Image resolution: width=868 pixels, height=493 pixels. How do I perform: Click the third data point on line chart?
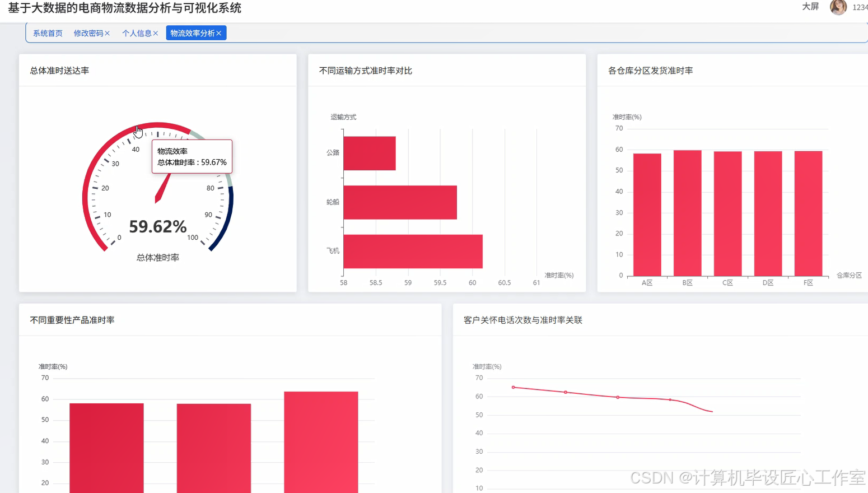pyautogui.click(x=618, y=397)
